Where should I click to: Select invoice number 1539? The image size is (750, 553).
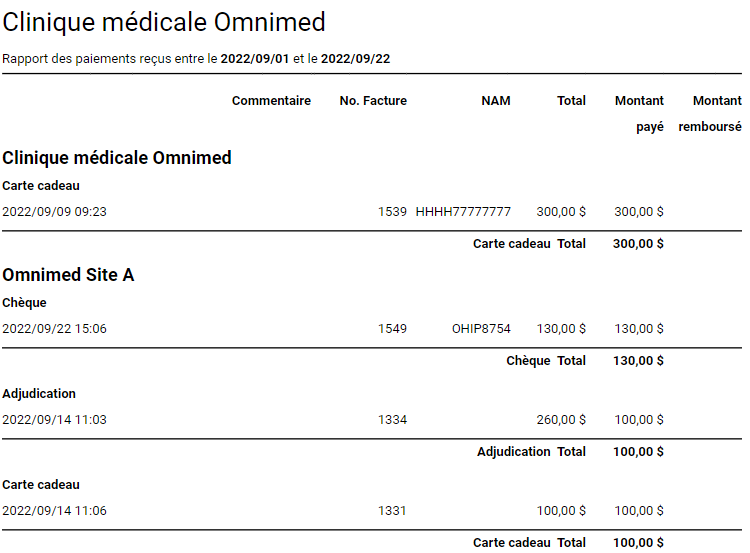392,212
